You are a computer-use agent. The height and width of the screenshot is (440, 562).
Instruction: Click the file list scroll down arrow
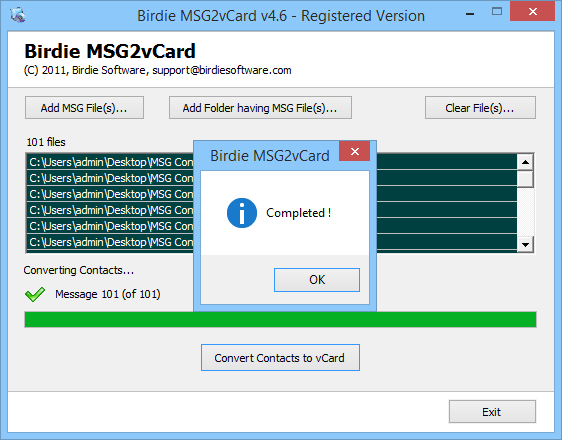click(525, 245)
